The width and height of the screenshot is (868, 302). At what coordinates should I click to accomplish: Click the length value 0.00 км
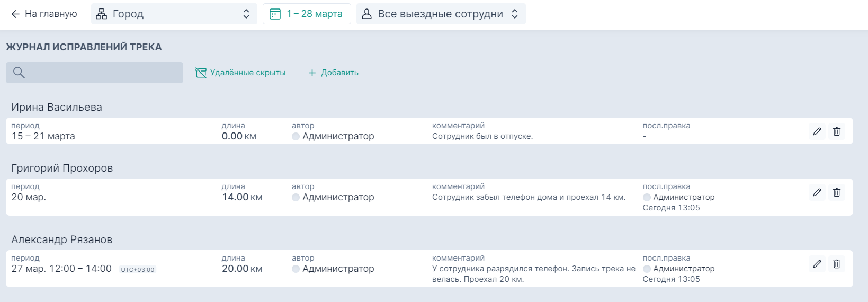(x=239, y=136)
